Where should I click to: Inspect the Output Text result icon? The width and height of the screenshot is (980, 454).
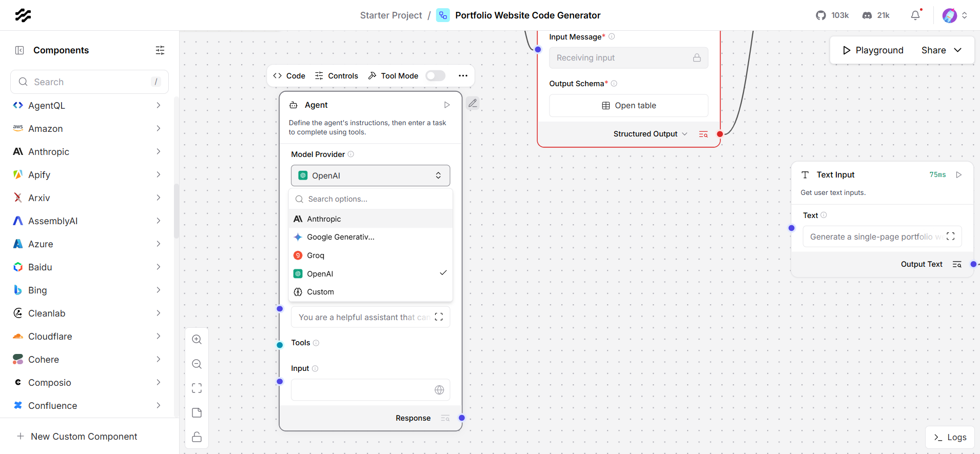(957, 264)
